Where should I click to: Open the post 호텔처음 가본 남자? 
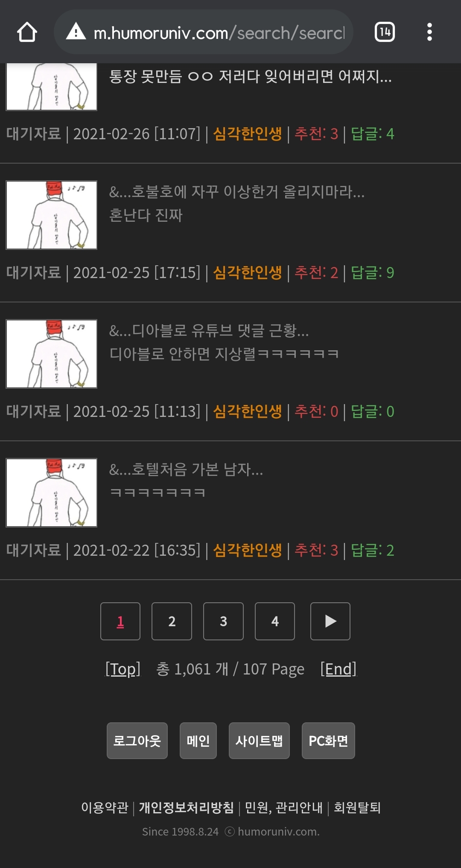click(186, 469)
